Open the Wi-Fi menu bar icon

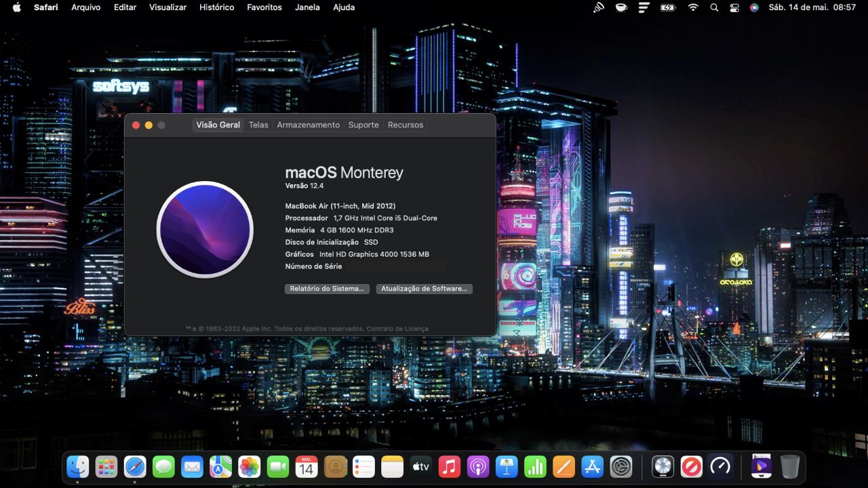pos(692,7)
